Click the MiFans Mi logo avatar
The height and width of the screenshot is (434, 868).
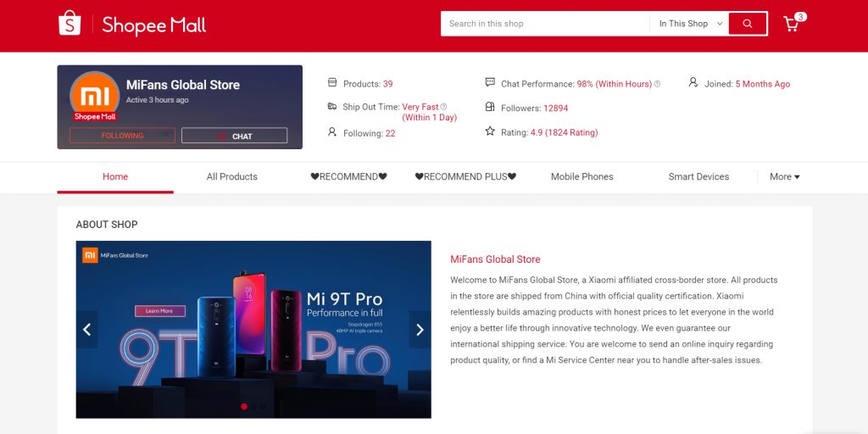pos(95,96)
